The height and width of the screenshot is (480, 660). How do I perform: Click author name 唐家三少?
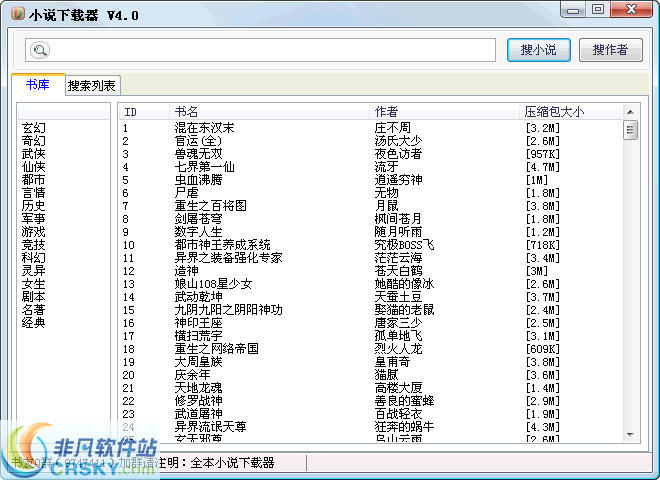pyautogui.click(x=398, y=323)
